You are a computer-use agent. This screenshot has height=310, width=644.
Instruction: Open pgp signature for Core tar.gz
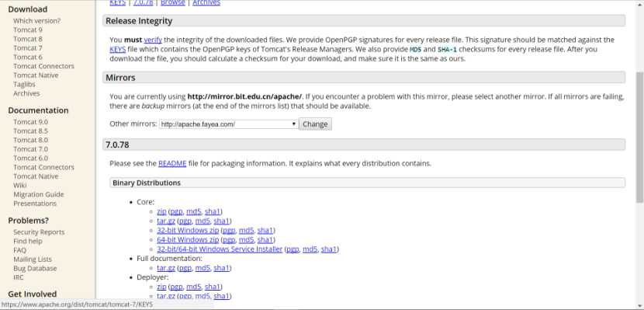[x=185, y=221]
